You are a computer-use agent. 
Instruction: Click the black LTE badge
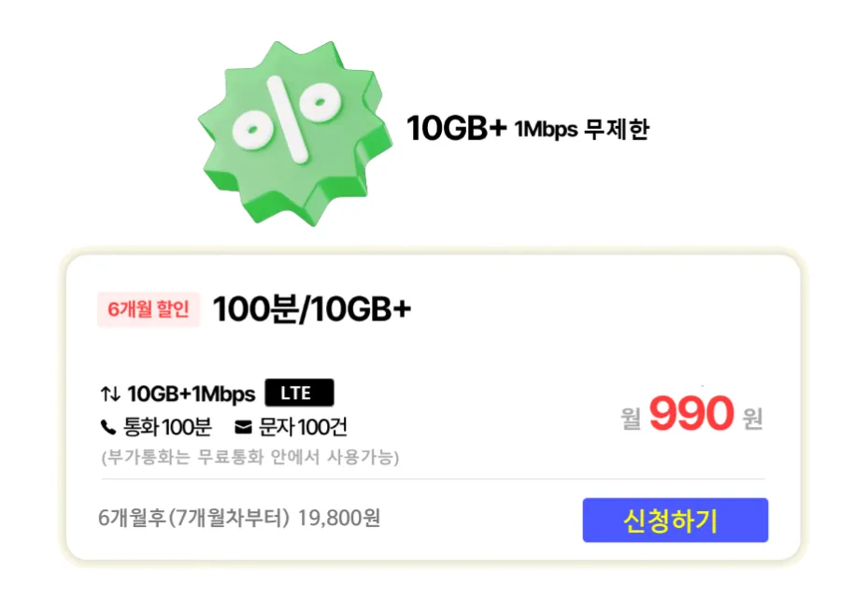point(300,393)
